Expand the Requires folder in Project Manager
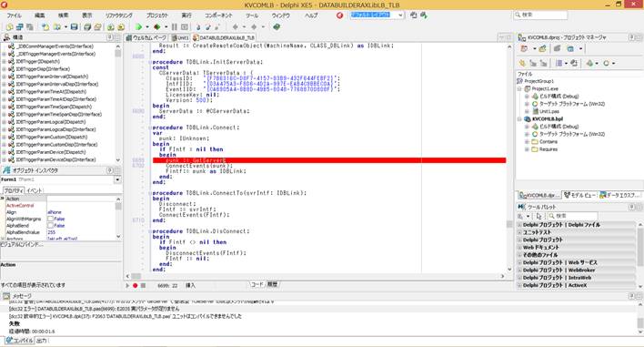The height and width of the screenshot is (347, 644). pos(527,149)
